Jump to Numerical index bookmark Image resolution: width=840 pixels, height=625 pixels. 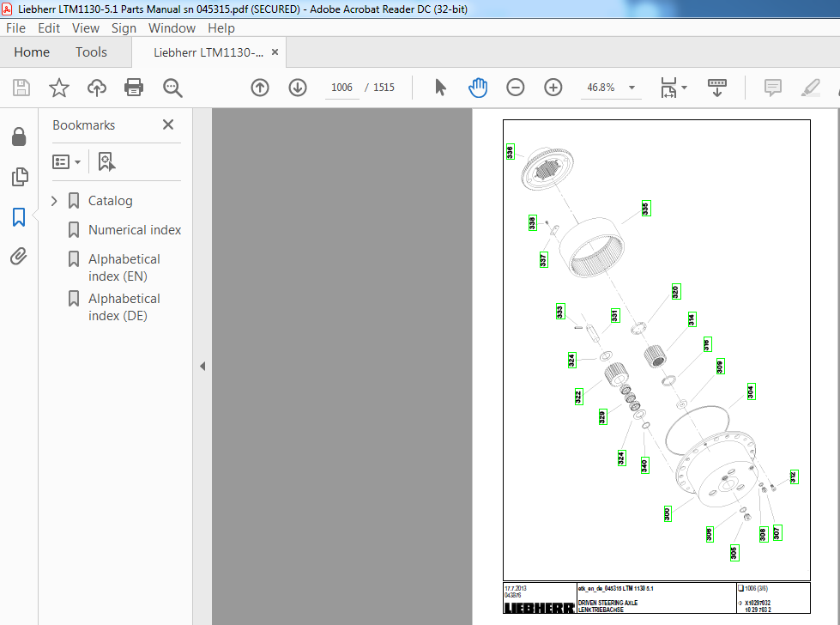pos(135,230)
